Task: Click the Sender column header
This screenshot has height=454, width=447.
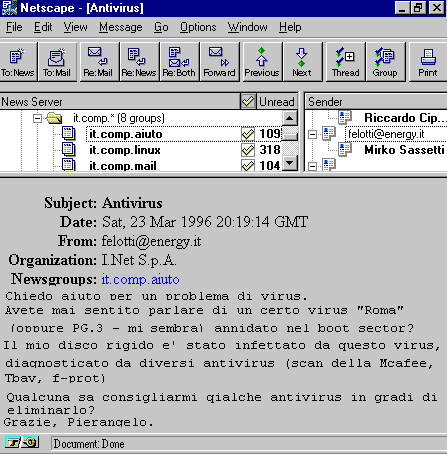Action: point(377,101)
